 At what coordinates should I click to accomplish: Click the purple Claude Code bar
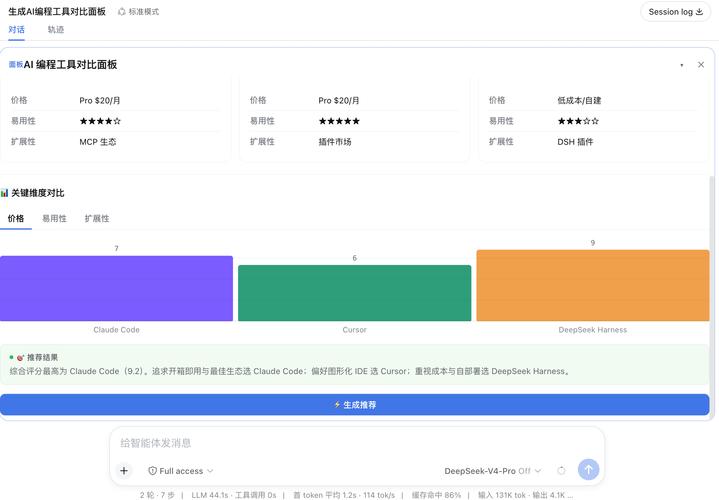(116, 289)
